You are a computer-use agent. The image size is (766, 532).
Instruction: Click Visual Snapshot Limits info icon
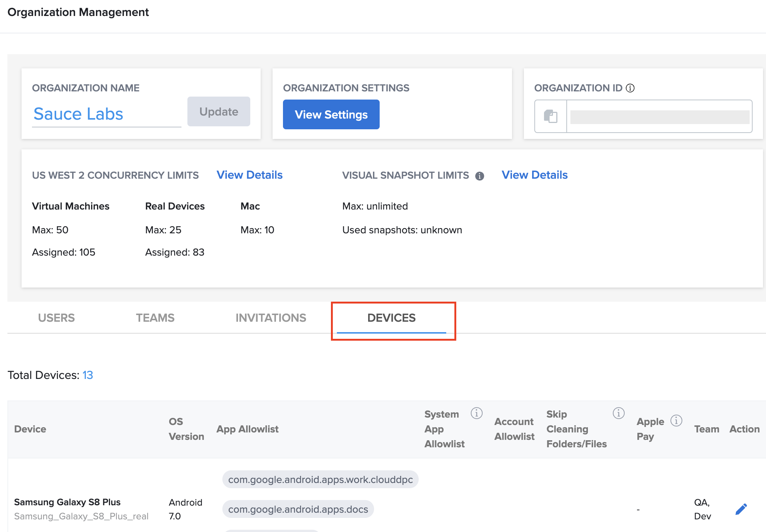point(480,176)
